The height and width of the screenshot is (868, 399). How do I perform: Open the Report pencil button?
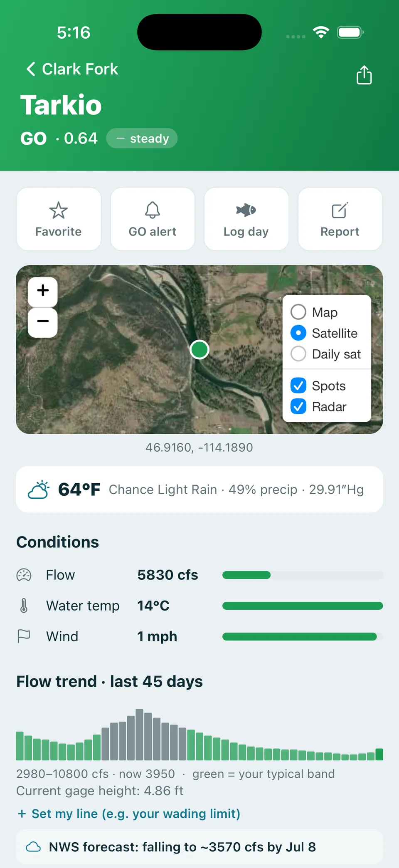(340, 219)
